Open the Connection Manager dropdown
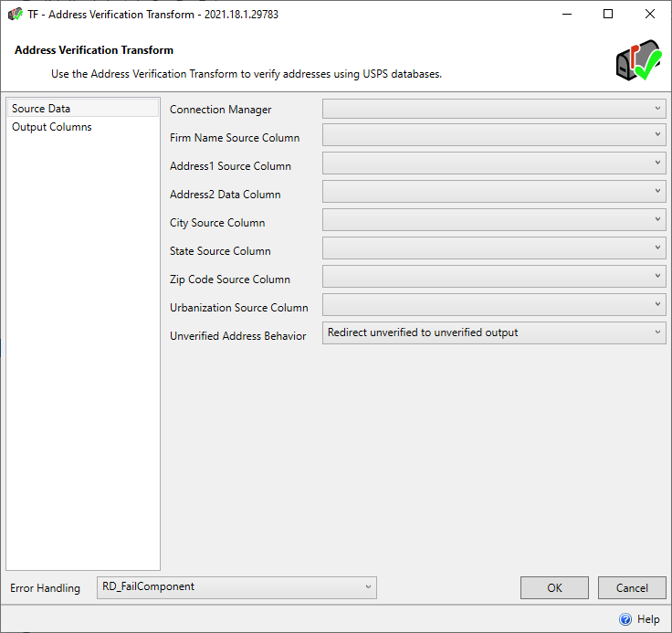Screen dimensions: 672x633 point(494,109)
